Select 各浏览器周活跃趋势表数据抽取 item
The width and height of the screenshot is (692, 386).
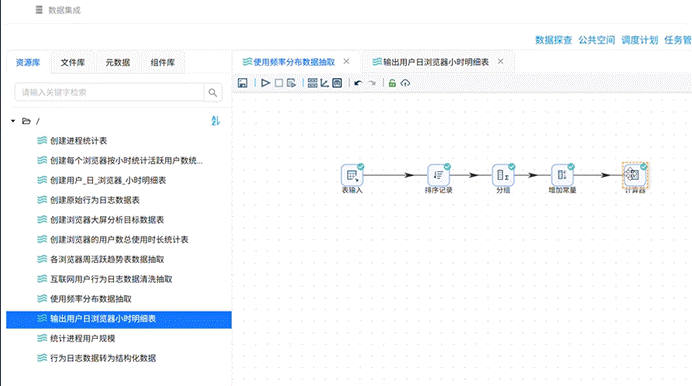107,259
